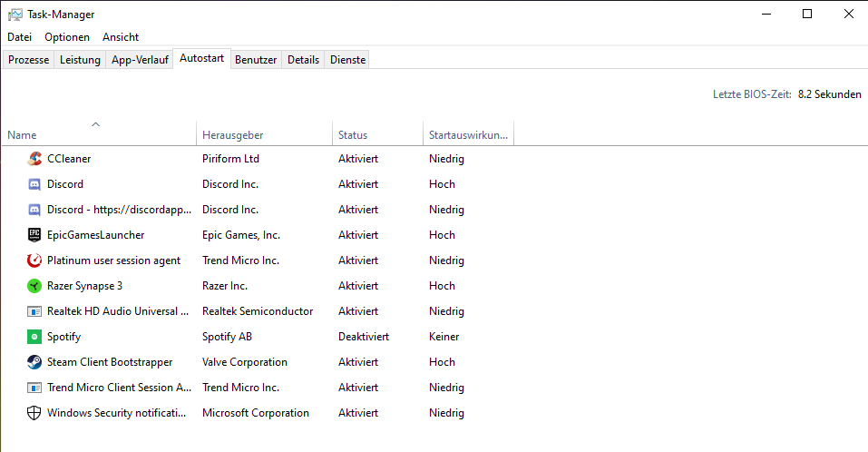Click the Razer Inc. publisher cell
The width and height of the screenshot is (868, 452).
(225, 286)
